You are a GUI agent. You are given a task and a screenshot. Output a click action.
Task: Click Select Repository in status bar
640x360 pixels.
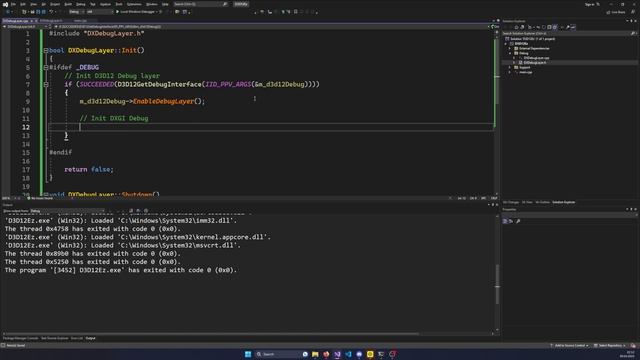610,346
